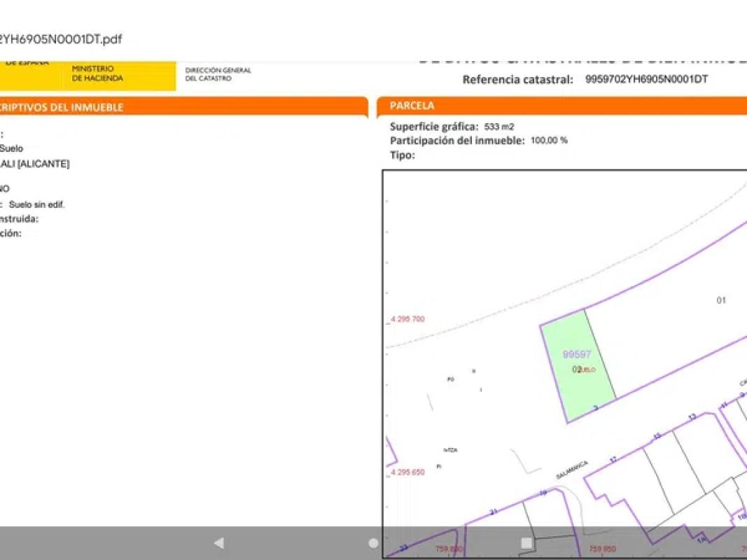
Task: Click the 100,00 % participation value
Action: (549, 140)
